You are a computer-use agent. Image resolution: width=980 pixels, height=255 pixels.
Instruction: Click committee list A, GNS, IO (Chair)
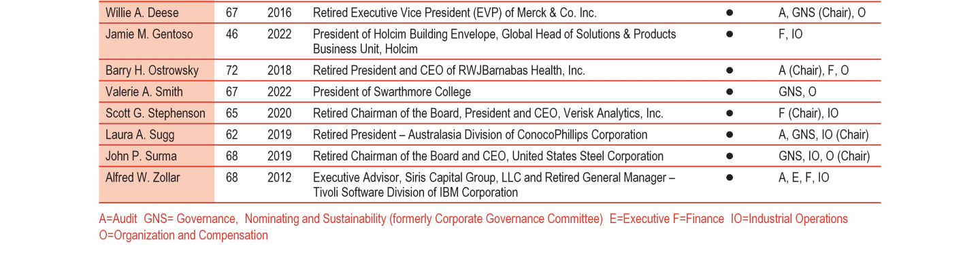pos(823,135)
